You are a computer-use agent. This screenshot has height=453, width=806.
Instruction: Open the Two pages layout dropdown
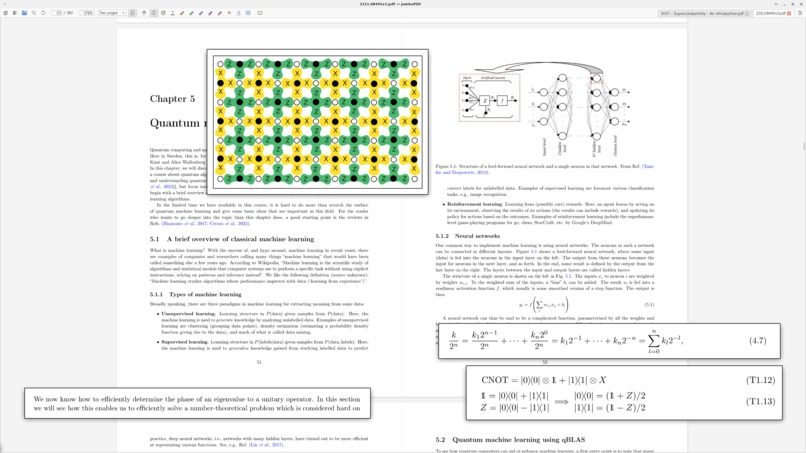(112, 13)
